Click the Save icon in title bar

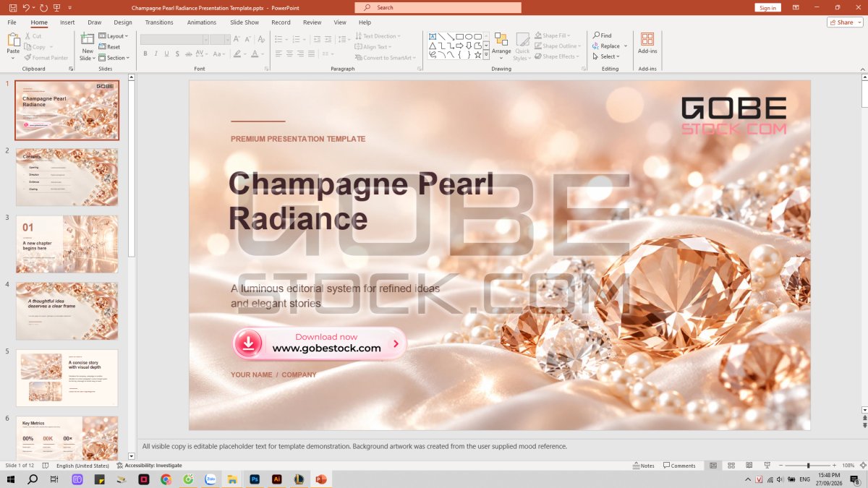point(13,7)
